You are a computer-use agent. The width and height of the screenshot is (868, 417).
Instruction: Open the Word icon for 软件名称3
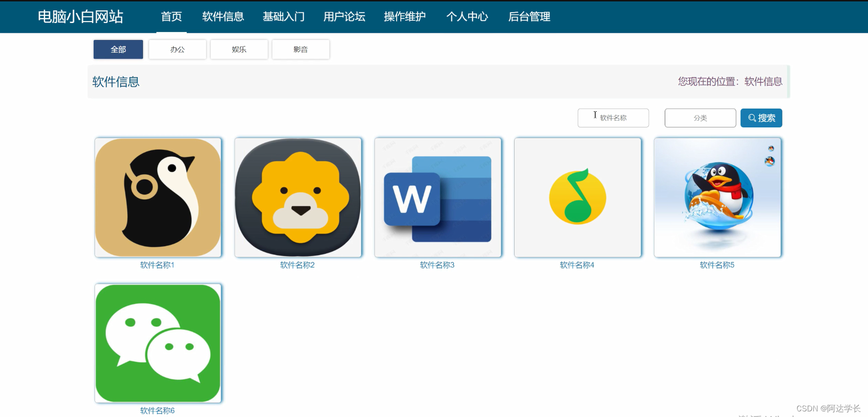(438, 197)
